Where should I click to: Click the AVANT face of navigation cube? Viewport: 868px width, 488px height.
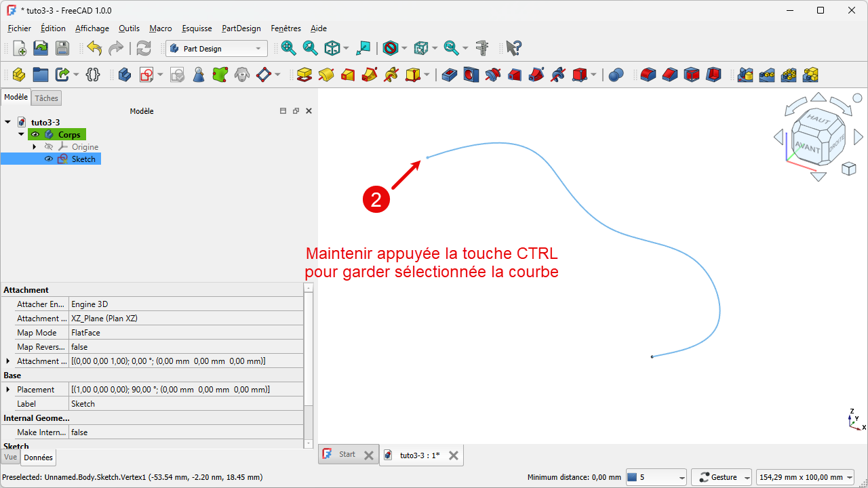(807, 146)
